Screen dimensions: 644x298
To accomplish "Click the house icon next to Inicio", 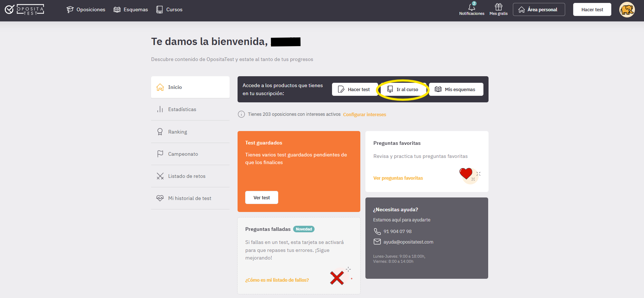I will (x=160, y=87).
